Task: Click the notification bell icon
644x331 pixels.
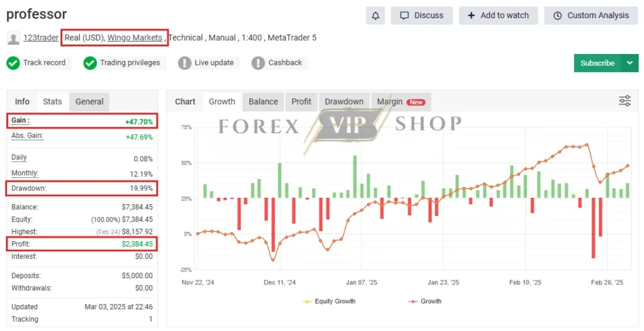Action: point(375,16)
